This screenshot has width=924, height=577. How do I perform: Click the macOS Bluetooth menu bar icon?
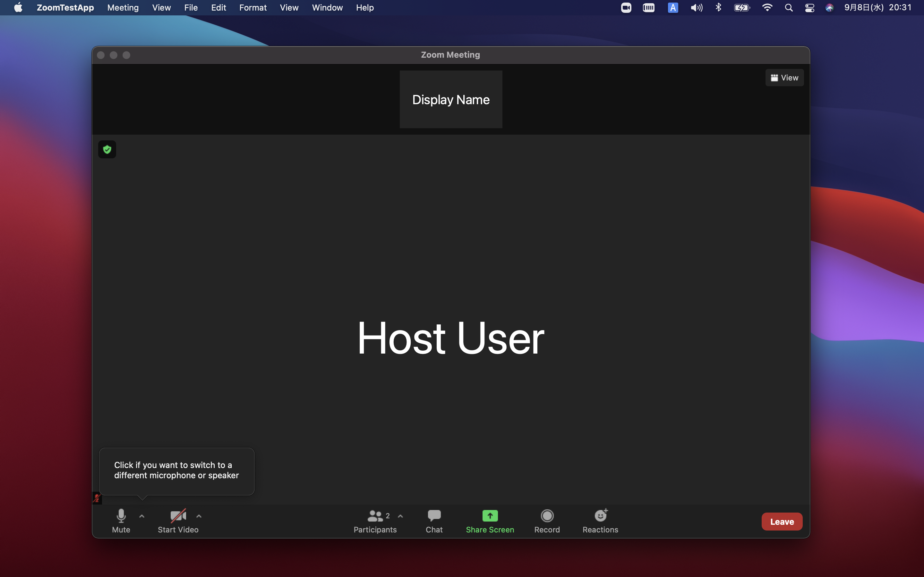point(717,8)
